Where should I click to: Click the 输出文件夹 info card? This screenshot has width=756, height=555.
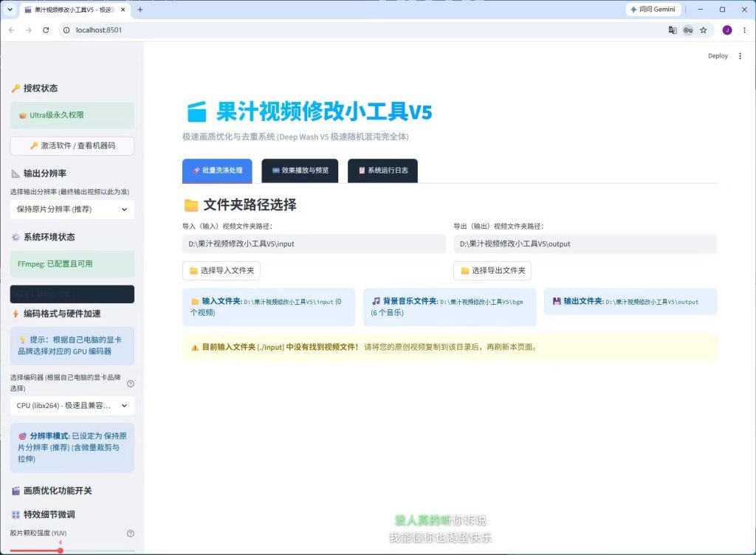coord(630,302)
